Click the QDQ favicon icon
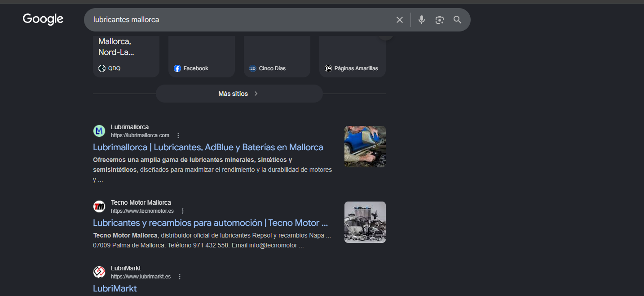 [x=102, y=68]
